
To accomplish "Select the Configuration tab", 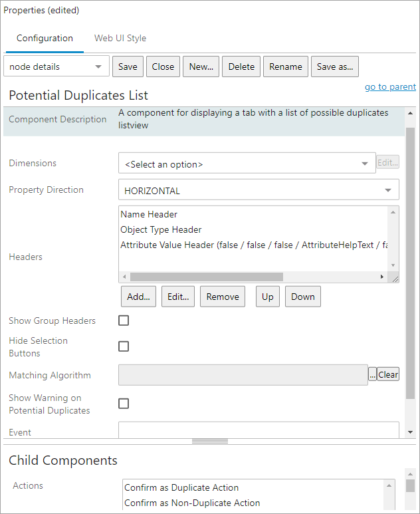I will tap(45, 39).
